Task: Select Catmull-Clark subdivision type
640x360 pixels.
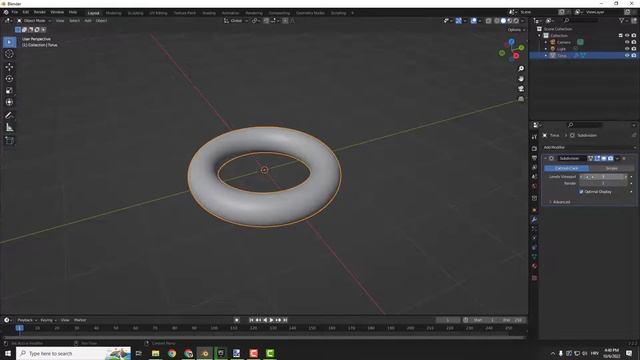Action: (566, 168)
